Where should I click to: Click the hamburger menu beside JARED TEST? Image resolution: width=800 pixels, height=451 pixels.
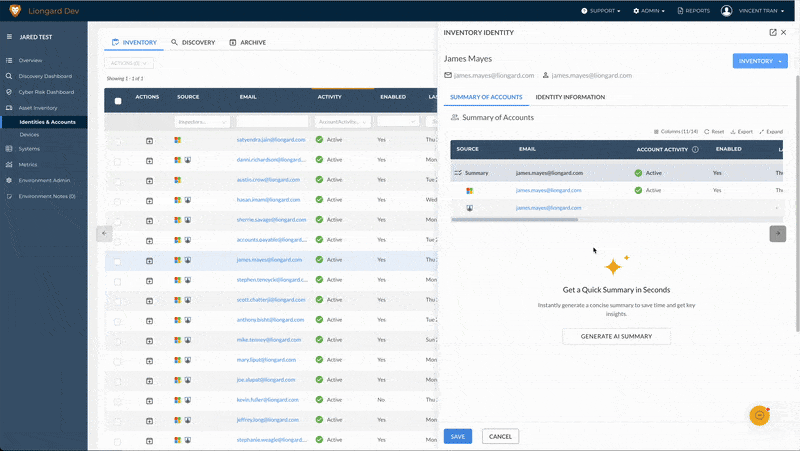click(x=9, y=37)
